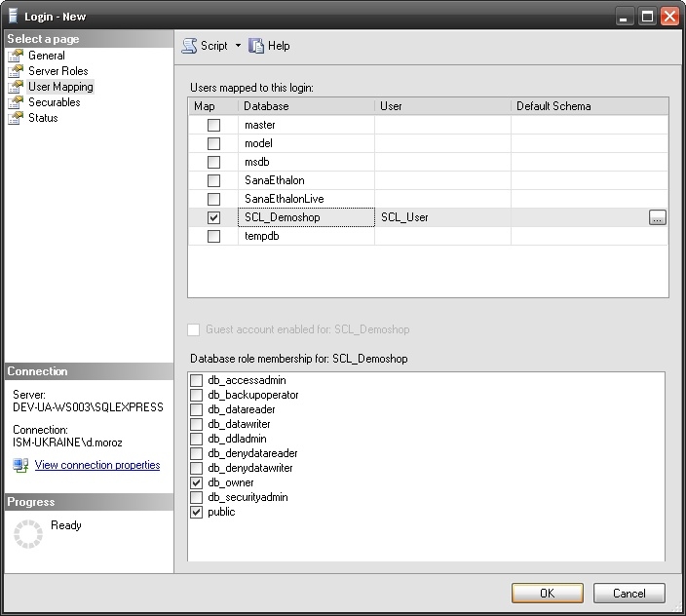The height and width of the screenshot is (616, 686).
Task: Check the model database map box
Action: [213, 143]
